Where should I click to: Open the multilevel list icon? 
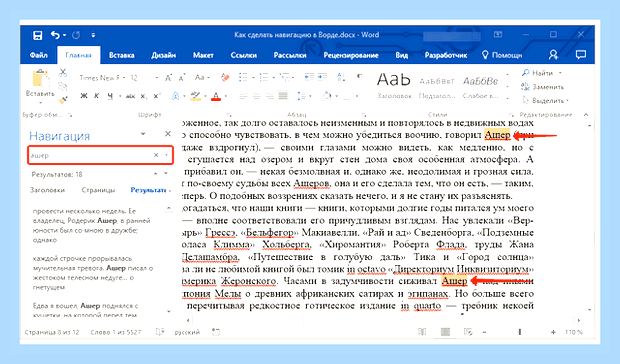point(284,77)
